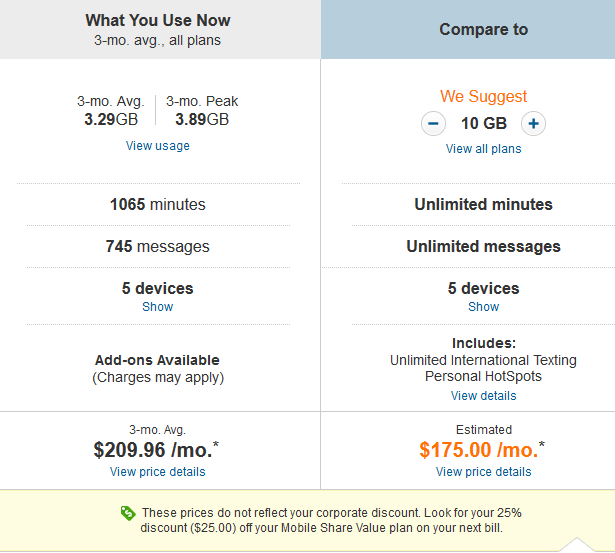Show devices under Compare to column
615x553 pixels.
484,307
